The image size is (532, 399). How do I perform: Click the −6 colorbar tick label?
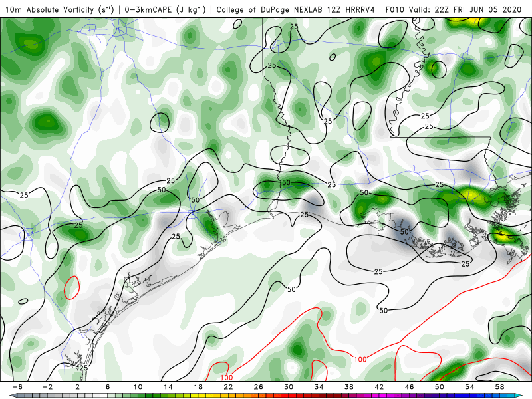point(17,387)
